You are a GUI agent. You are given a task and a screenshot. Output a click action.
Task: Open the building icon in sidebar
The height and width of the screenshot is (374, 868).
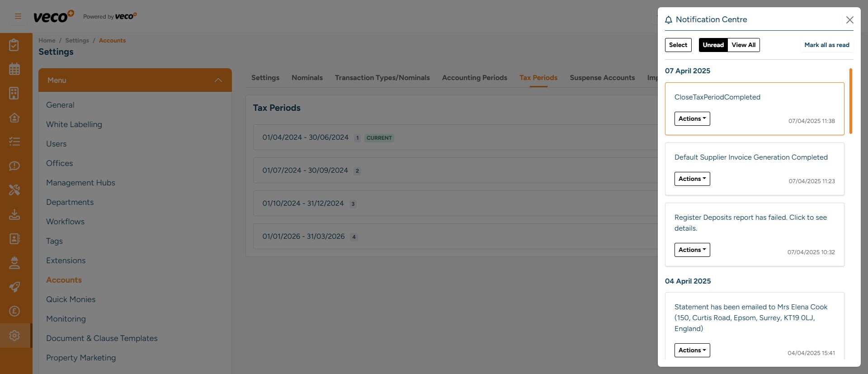pos(14,93)
